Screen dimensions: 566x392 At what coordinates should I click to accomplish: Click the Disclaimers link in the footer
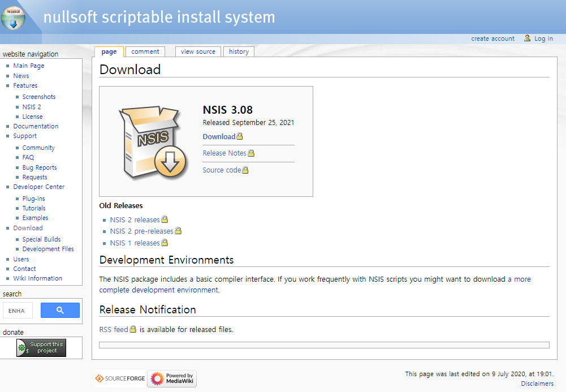537,384
